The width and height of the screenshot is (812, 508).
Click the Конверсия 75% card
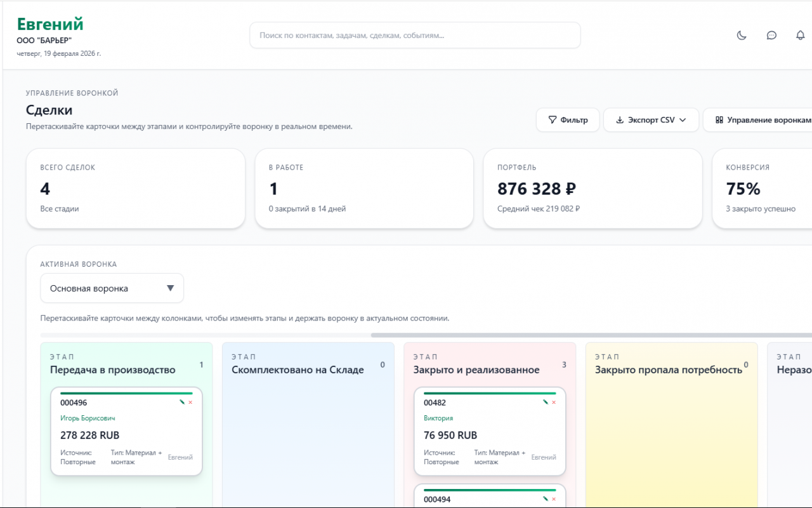[x=762, y=189]
